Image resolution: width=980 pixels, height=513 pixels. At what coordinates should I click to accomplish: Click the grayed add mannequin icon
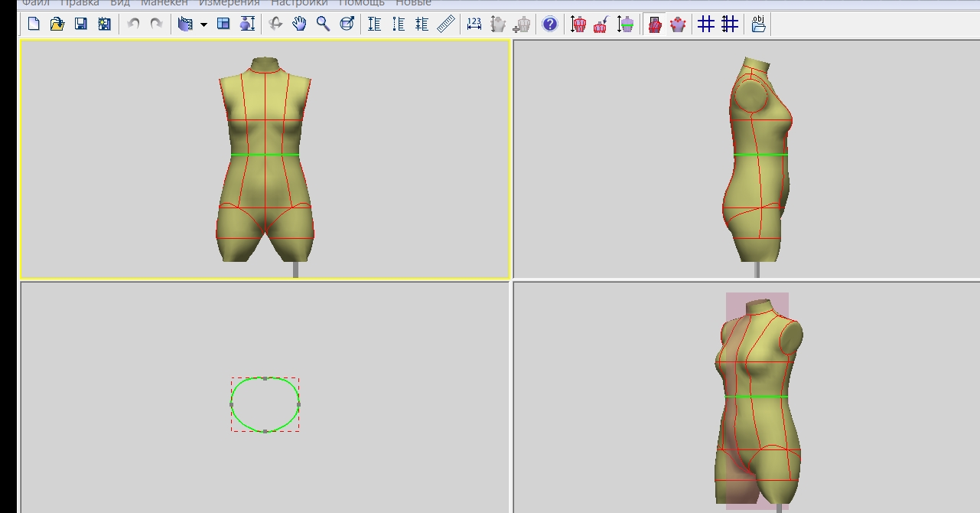[x=523, y=24]
